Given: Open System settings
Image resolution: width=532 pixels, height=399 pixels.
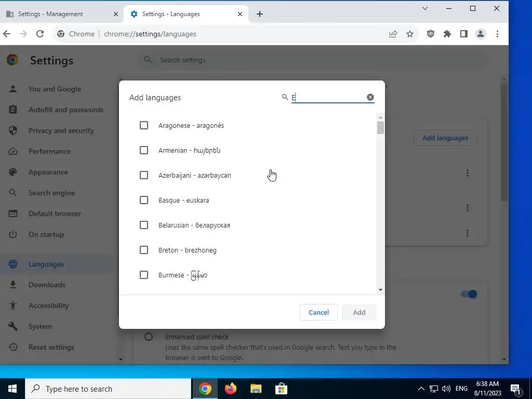Looking at the screenshot, I should [40, 326].
